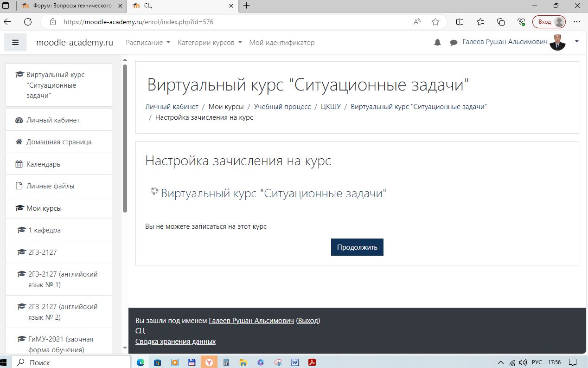Open browser split screen icon
Viewport: 588px width, 368px height.
tap(460, 22)
